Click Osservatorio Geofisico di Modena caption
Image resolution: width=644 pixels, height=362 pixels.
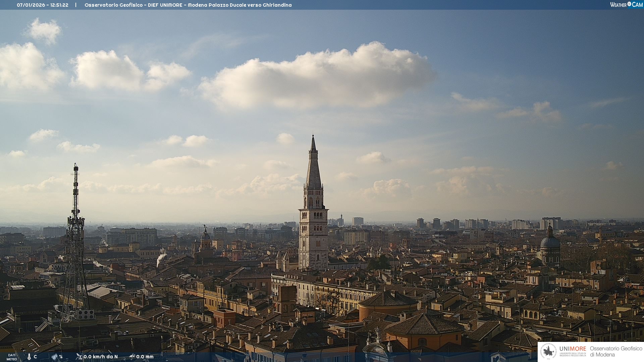616,352
